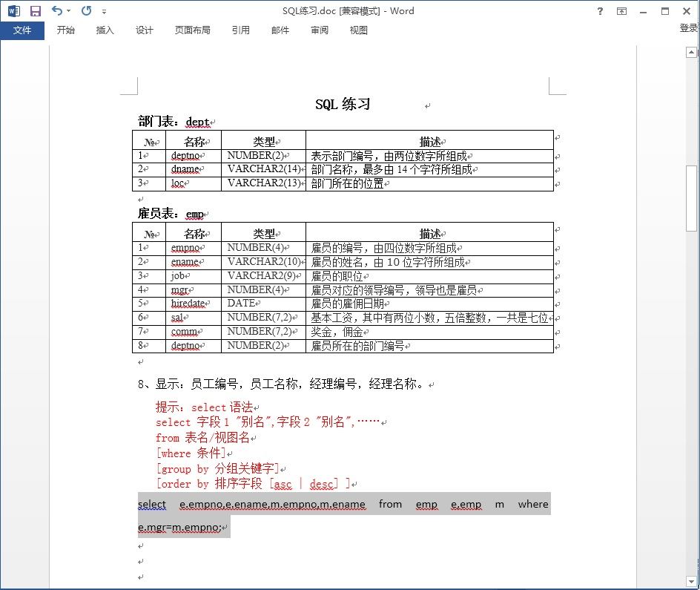This screenshot has height=590, width=700.
Task: Open the 插入 (Insert) tab
Action: click(x=105, y=30)
